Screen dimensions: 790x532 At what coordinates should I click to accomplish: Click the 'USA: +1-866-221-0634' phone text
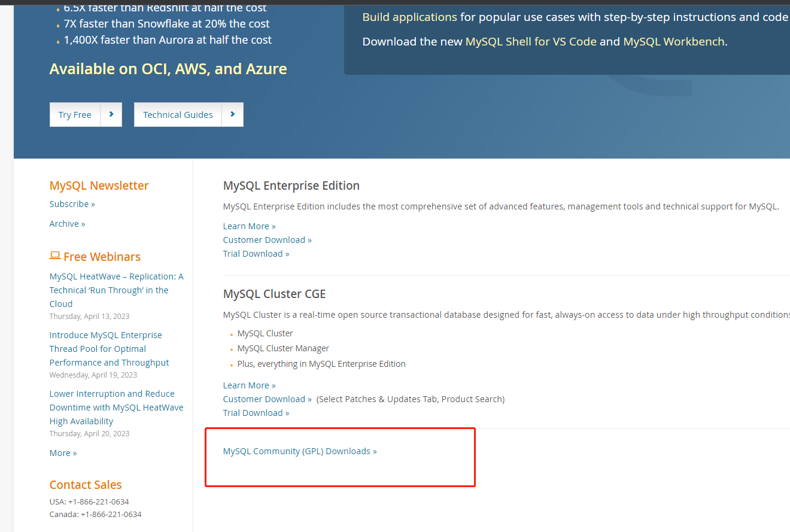tap(89, 501)
